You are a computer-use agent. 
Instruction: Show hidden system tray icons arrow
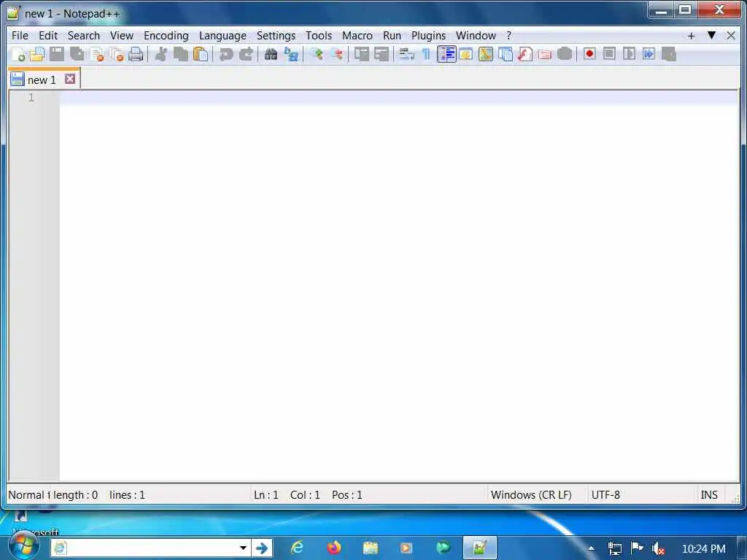click(x=591, y=548)
